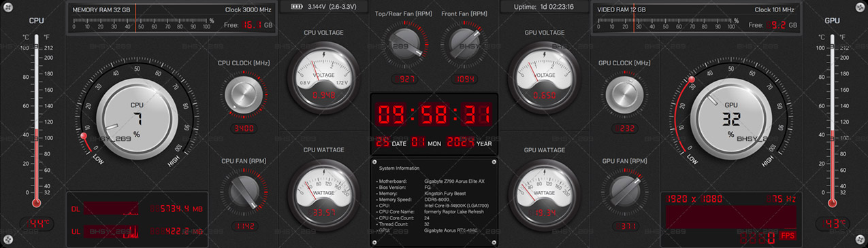Click the Video RAM Free 9.2 GB readout

click(773, 25)
